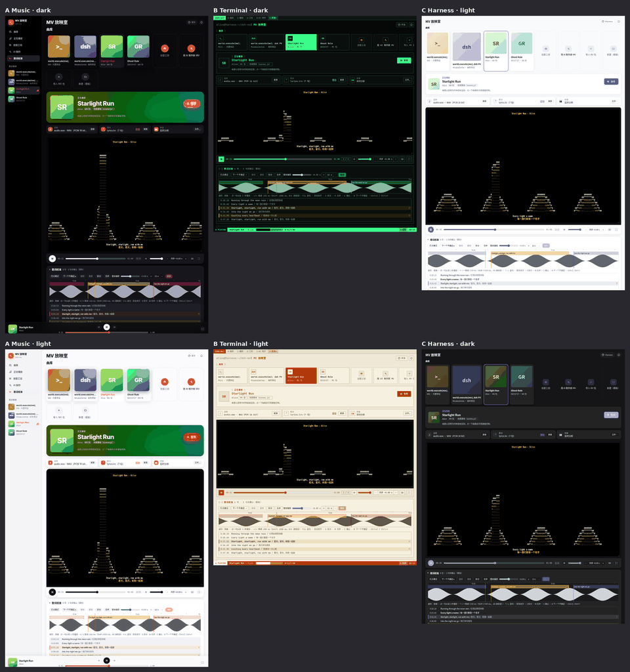Collapse lyric calibration section in C Harness light
Screen dimensions: 630x672
(x=428, y=240)
